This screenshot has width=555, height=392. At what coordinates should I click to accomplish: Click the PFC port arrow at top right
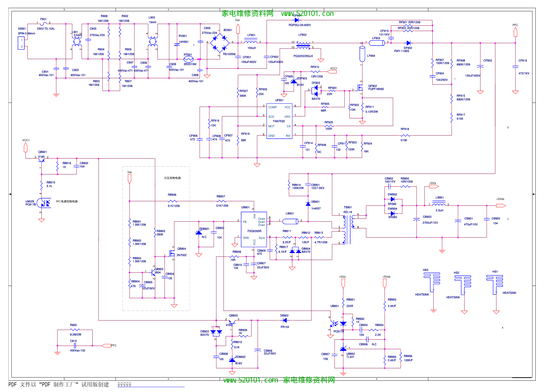[515, 32]
